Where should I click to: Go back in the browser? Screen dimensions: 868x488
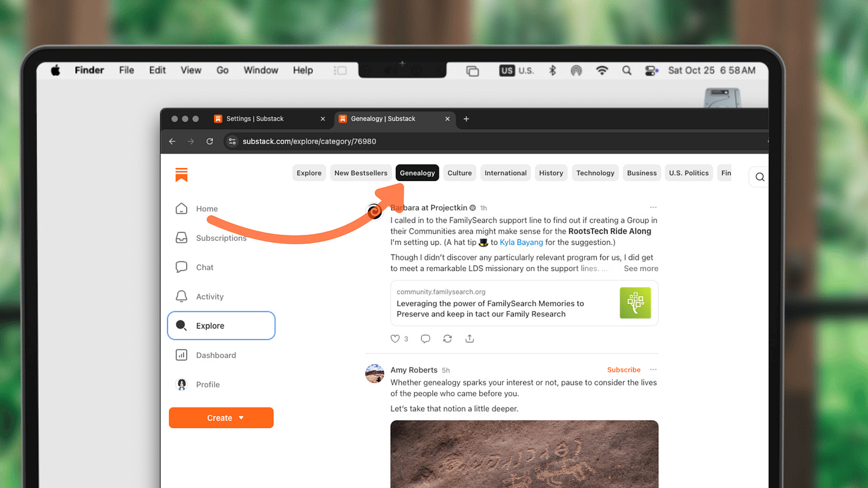(x=172, y=141)
